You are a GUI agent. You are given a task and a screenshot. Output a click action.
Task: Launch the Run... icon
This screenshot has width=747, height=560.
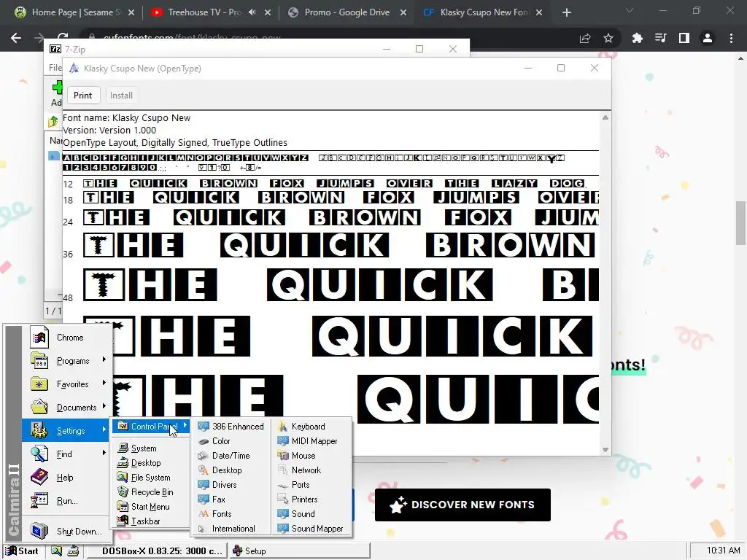coord(39,500)
